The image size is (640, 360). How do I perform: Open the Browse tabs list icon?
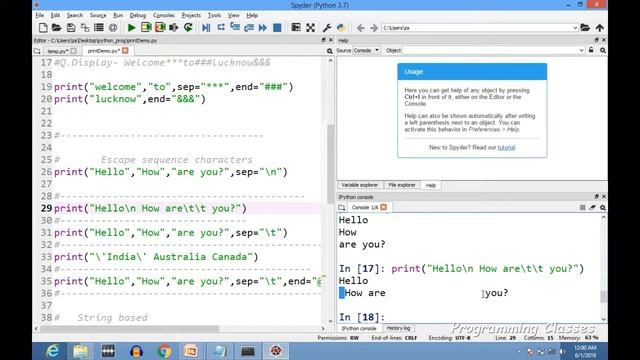[99, 28]
